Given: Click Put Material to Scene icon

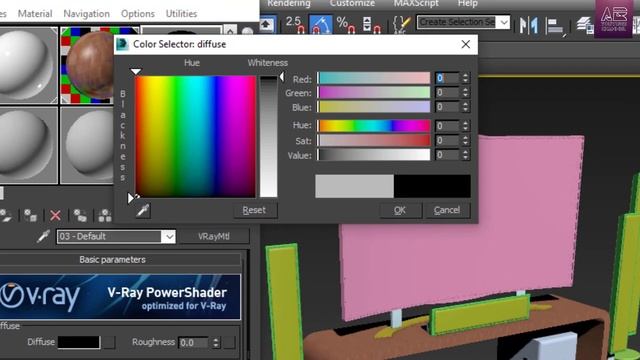Looking at the screenshot, I should click(x=6, y=215).
